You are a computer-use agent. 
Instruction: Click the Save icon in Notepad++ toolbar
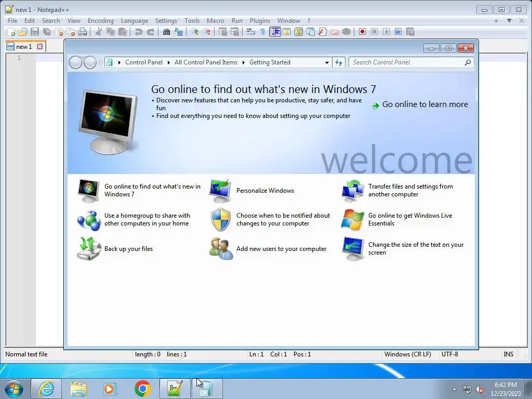[x=35, y=32]
